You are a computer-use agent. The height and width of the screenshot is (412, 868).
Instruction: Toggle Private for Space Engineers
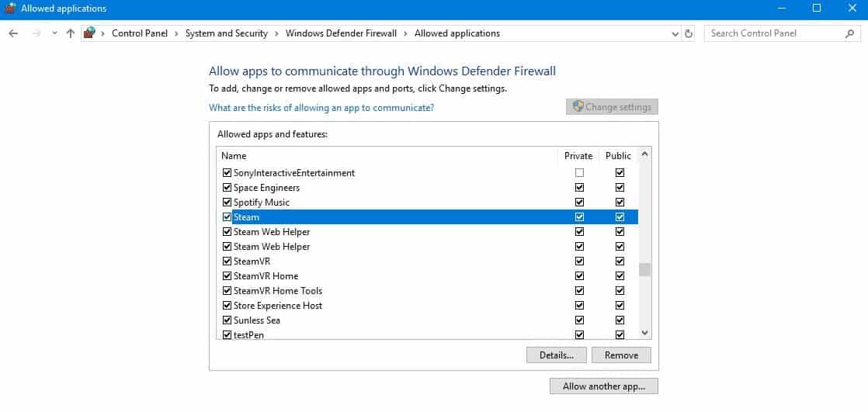coord(579,188)
